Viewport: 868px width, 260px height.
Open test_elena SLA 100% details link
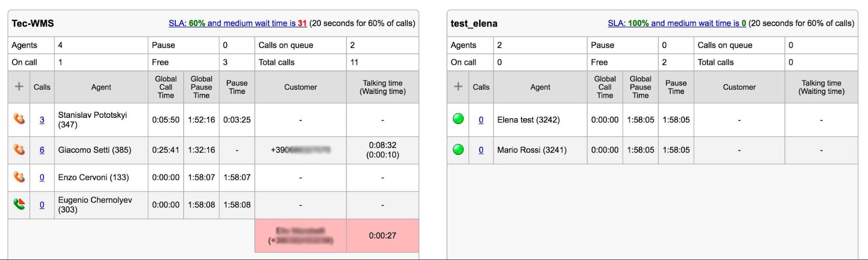[677, 23]
